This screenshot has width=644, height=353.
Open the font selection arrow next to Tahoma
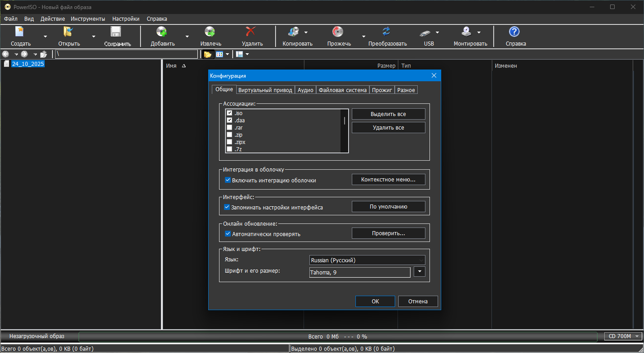420,272
